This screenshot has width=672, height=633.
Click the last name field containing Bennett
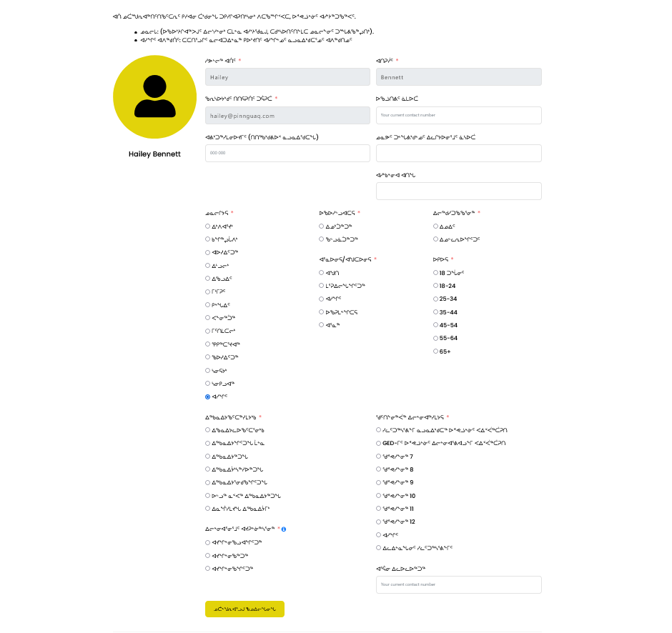pos(458,77)
